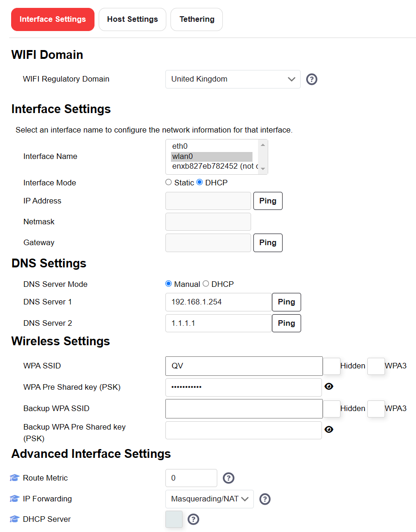Open help for WIFI Regulatory Domain

coord(312,79)
